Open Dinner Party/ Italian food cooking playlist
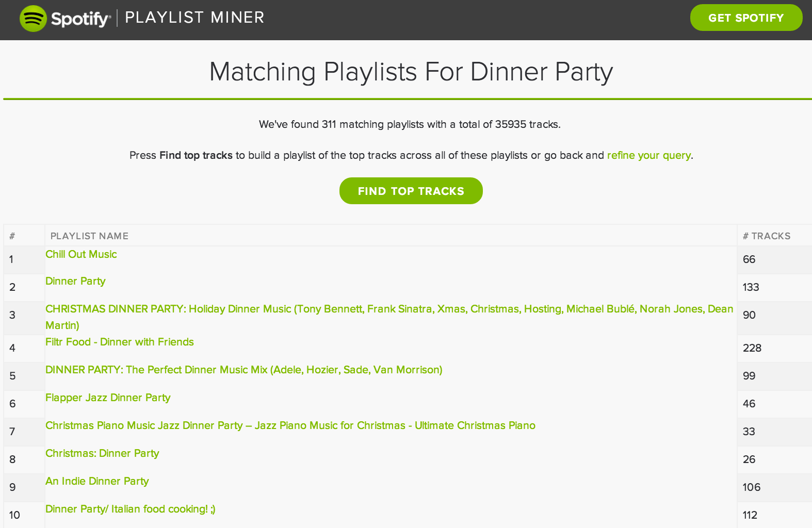Viewport: 812px width, 528px height. [x=130, y=509]
